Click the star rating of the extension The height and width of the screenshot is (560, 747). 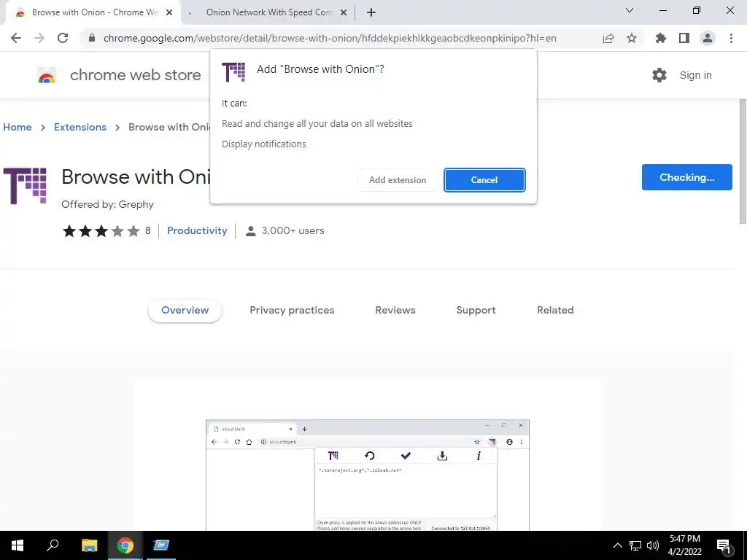101,231
